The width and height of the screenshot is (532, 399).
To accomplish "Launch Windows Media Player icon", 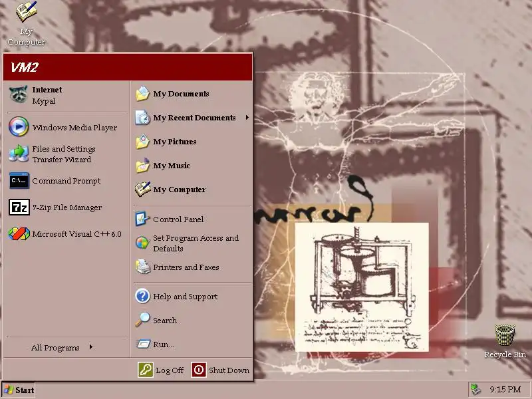I will (x=19, y=126).
